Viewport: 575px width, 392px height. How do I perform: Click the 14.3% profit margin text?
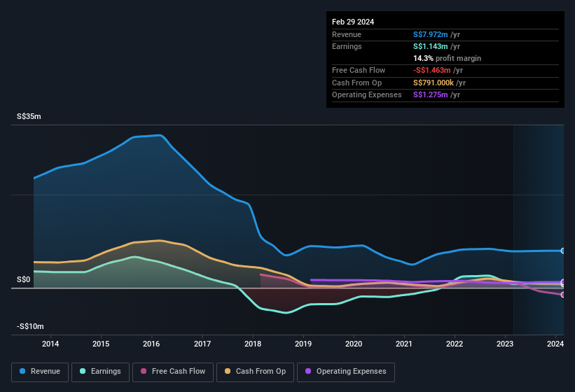[x=447, y=58]
